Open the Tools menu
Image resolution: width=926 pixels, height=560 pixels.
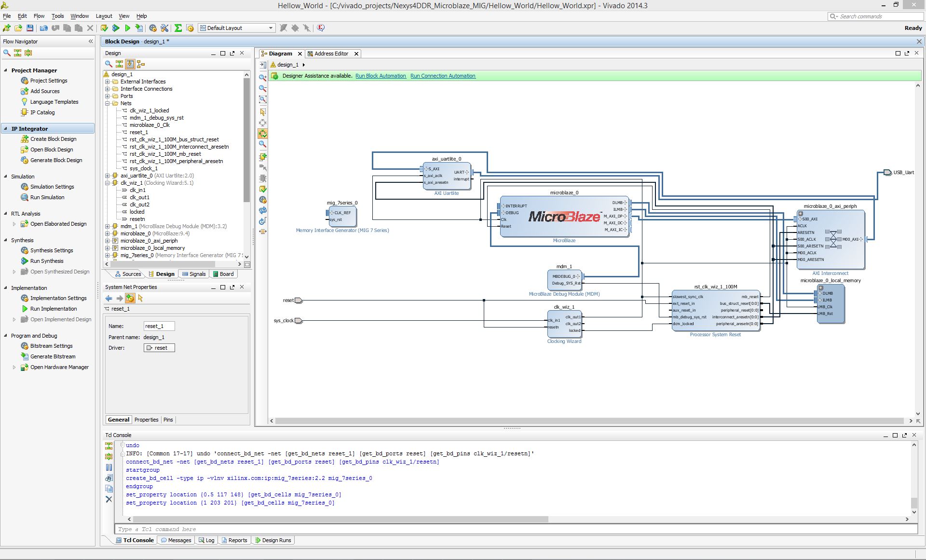pos(57,16)
